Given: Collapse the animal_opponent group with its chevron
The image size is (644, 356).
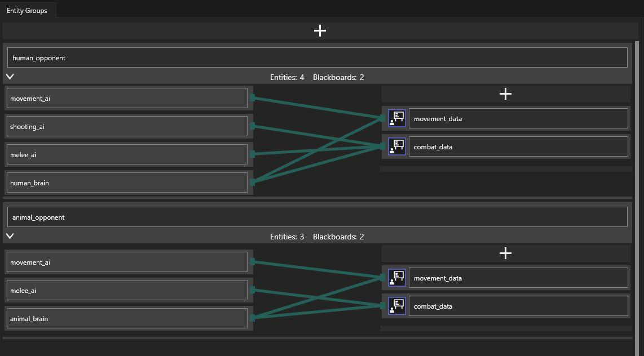Looking at the screenshot, I should pyautogui.click(x=10, y=236).
